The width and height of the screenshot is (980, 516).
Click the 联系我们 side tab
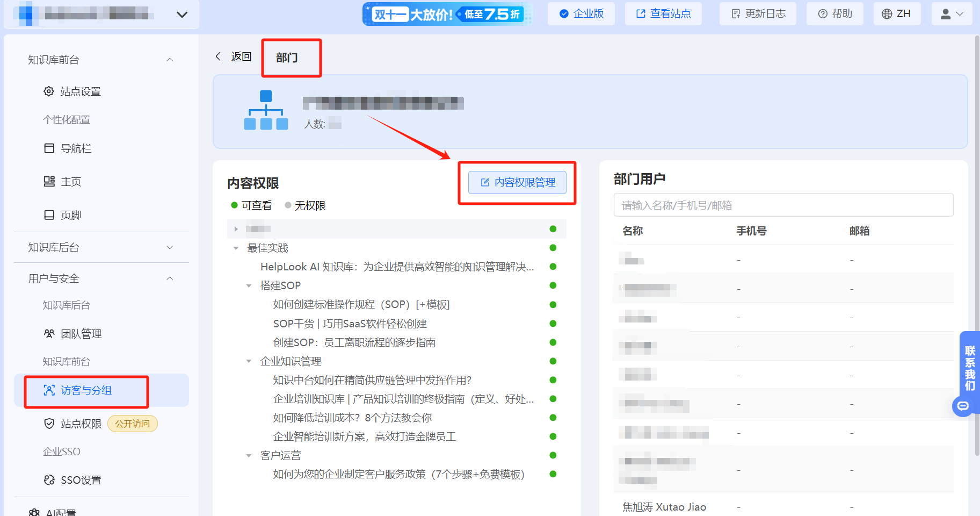970,368
